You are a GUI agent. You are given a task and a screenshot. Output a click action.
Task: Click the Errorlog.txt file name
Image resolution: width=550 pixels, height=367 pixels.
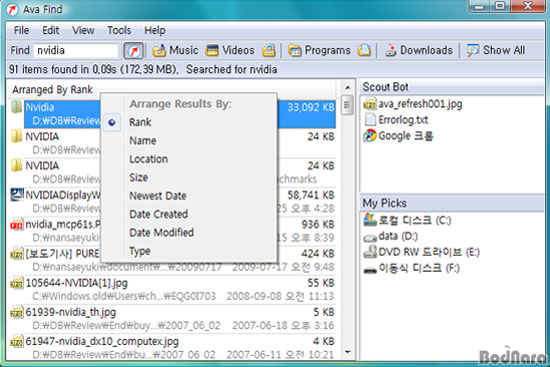(x=403, y=120)
